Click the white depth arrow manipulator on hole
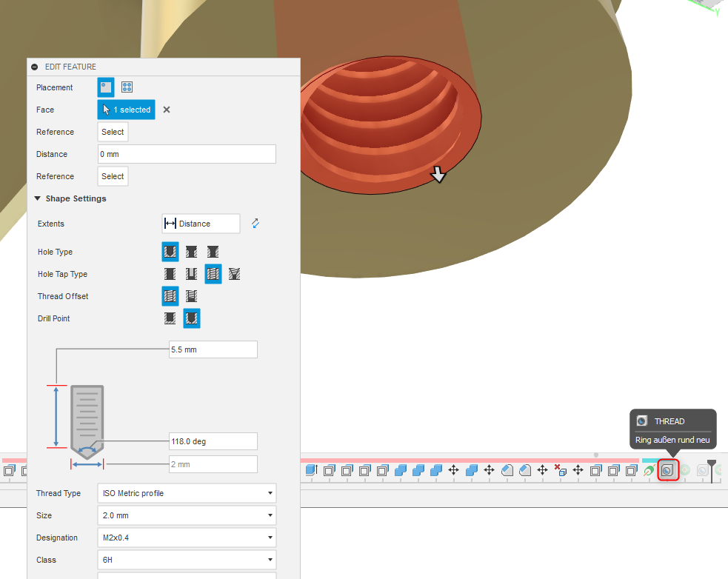This screenshot has height=579, width=728. point(438,175)
